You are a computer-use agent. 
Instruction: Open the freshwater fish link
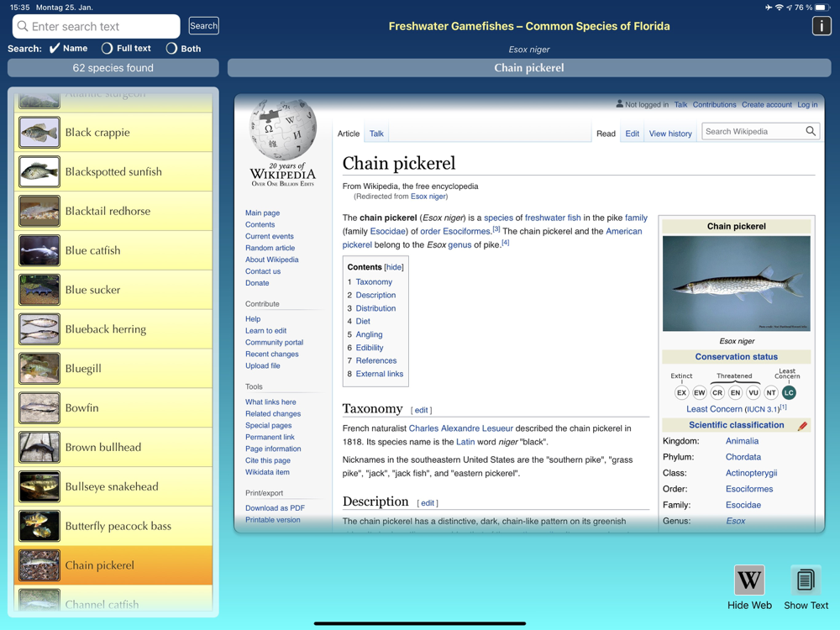point(553,218)
